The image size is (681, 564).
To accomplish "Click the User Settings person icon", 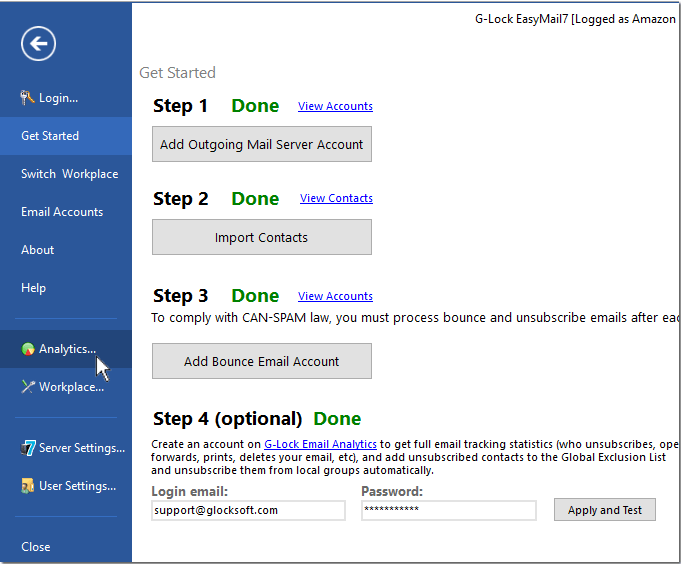I will [x=27, y=485].
